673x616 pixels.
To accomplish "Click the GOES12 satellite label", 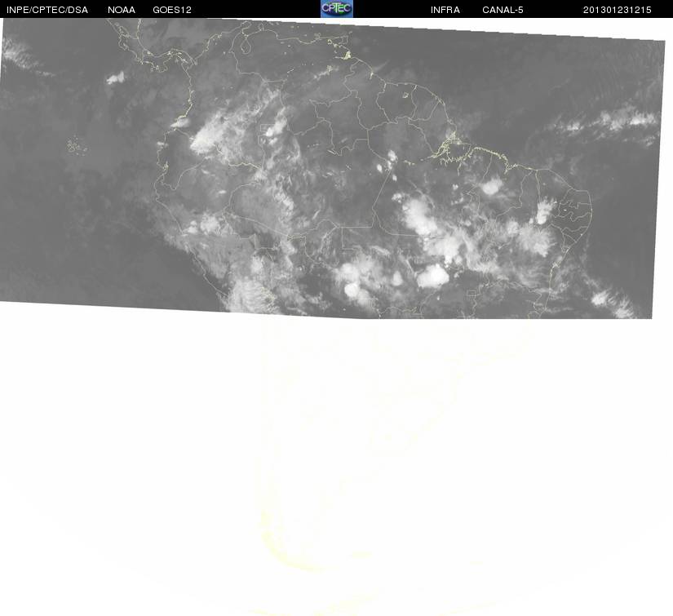I will coord(172,10).
